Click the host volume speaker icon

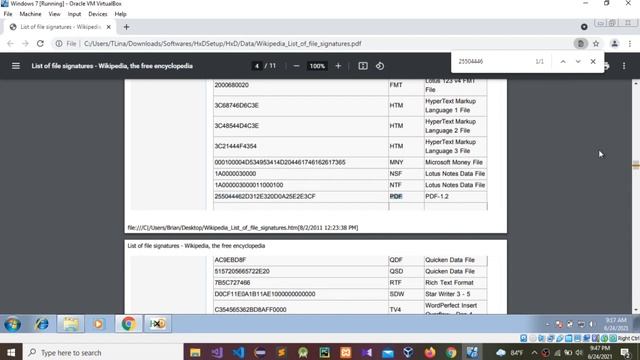click(x=579, y=352)
